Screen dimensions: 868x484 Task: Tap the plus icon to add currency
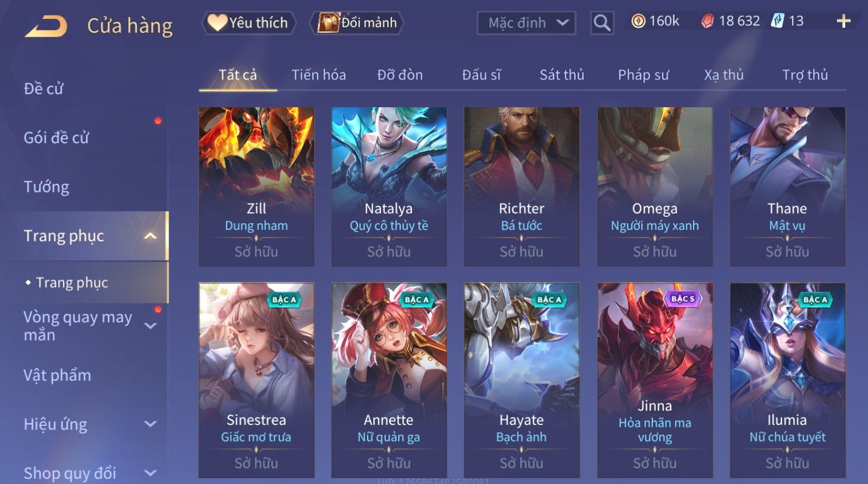coord(843,21)
